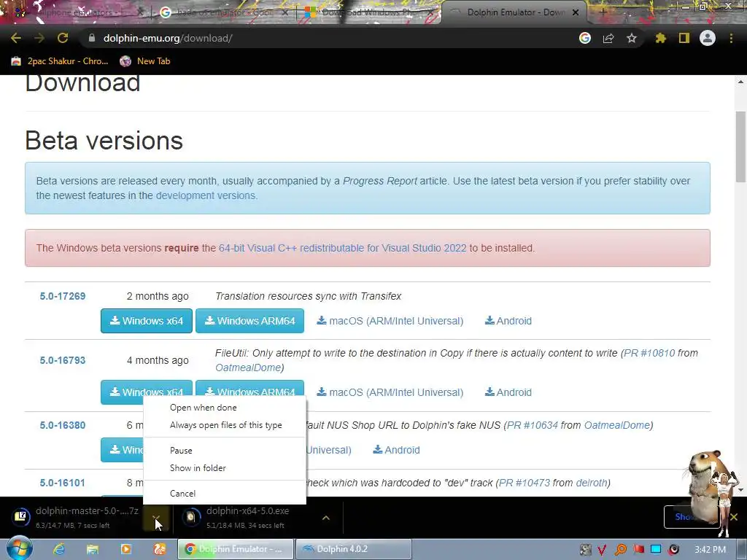This screenshot has height=560, width=747.
Task: Launch Internet Explorer from the taskbar
Action: pyautogui.click(x=59, y=549)
